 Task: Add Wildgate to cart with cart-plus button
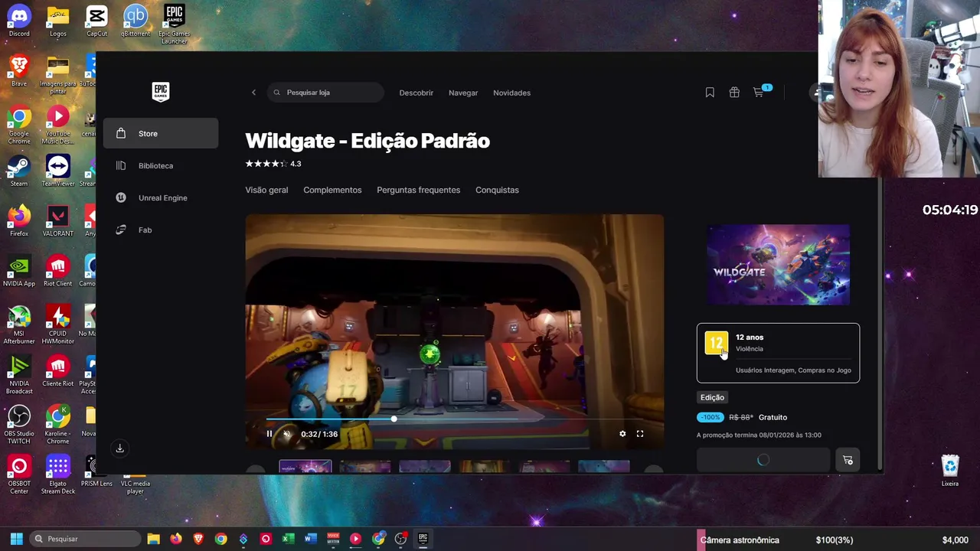(848, 460)
